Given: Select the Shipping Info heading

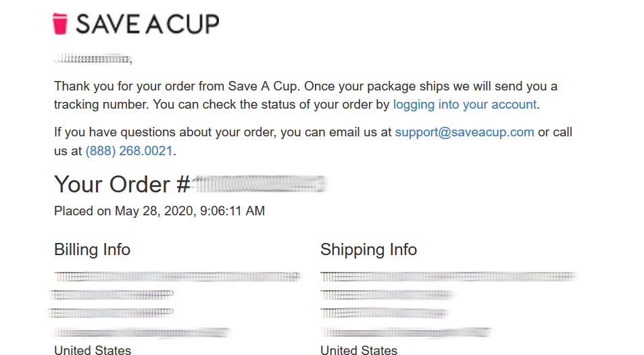Looking at the screenshot, I should click(x=368, y=250).
